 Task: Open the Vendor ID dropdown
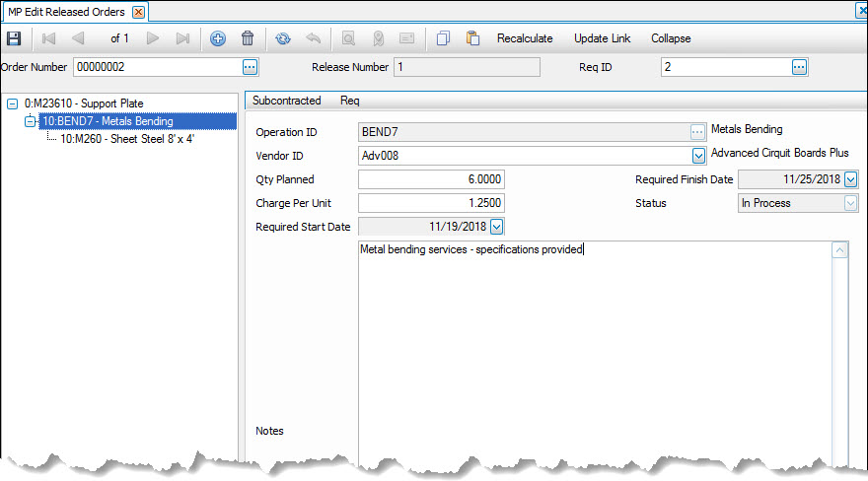[x=698, y=155]
